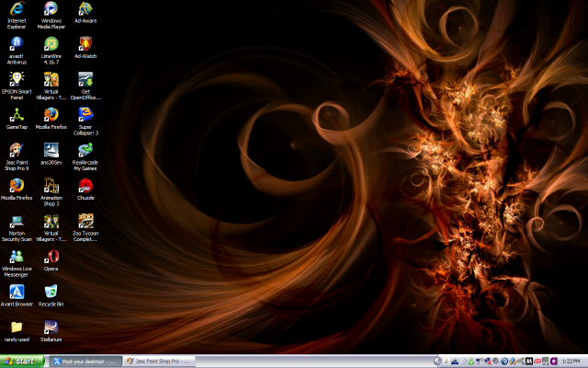Click the avast! Antivirus icon
588x368 pixels.
coord(17,44)
